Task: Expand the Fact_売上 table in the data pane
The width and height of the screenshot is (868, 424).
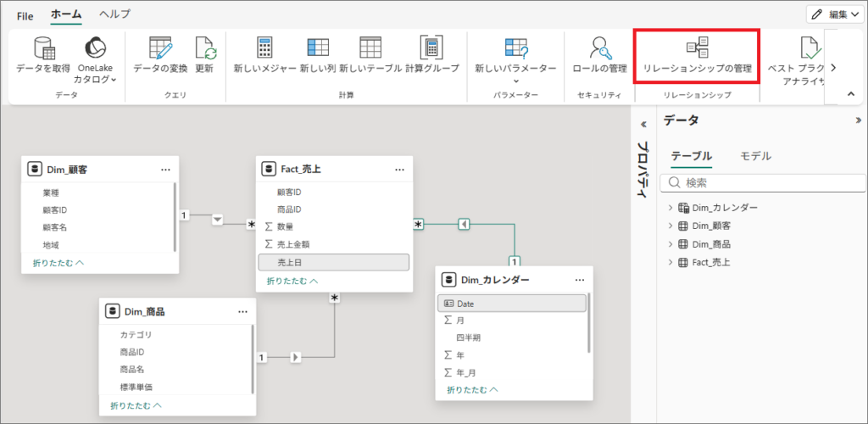Action: [x=670, y=262]
